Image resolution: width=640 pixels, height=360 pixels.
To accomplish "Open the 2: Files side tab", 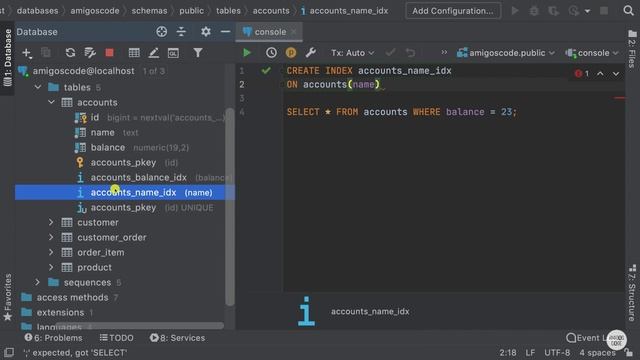I will (632, 49).
